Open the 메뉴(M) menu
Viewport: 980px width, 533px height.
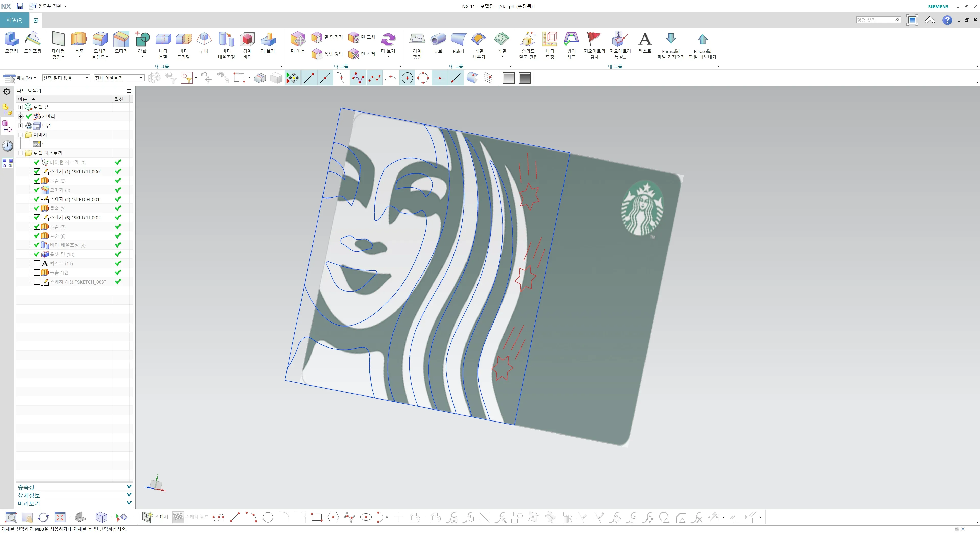click(20, 78)
